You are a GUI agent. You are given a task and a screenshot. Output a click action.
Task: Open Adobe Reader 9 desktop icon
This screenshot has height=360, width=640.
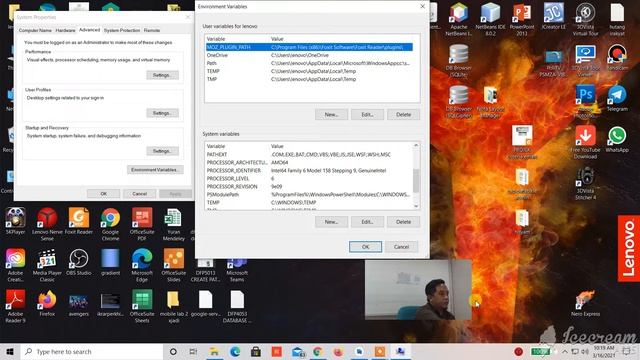pos(16,306)
